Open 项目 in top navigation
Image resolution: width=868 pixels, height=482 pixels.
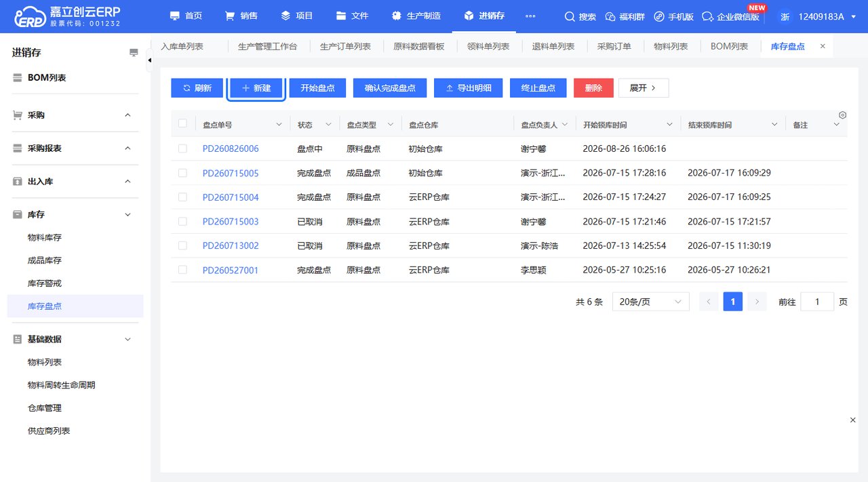coord(296,16)
